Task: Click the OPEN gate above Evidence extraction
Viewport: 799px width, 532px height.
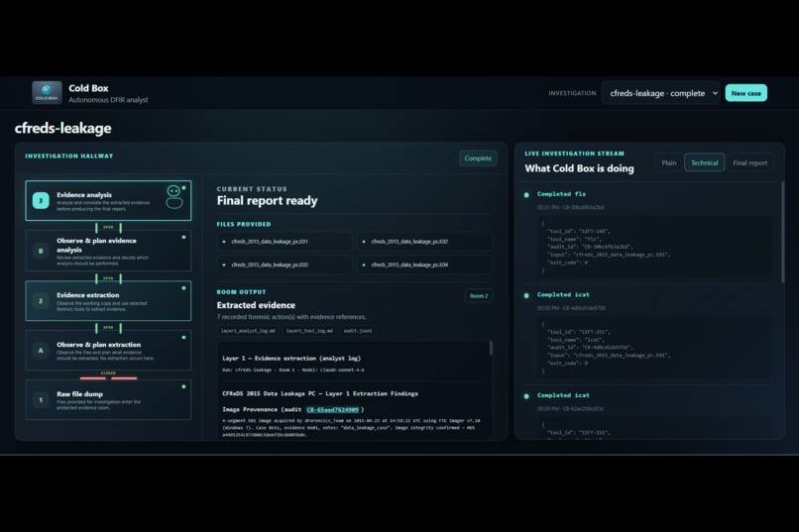Action: [108, 278]
